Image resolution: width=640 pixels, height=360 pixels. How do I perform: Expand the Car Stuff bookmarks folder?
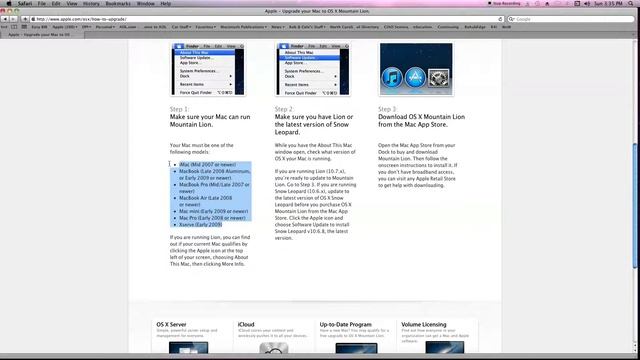pos(181,27)
